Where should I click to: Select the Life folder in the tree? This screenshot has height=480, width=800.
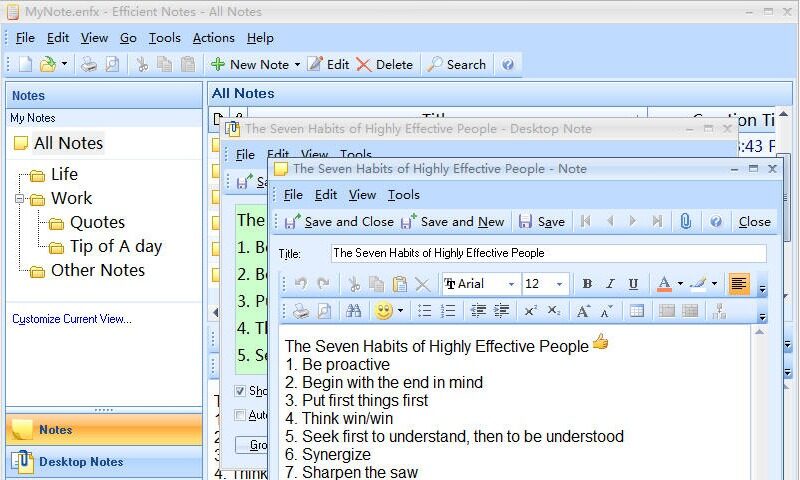(64, 174)
